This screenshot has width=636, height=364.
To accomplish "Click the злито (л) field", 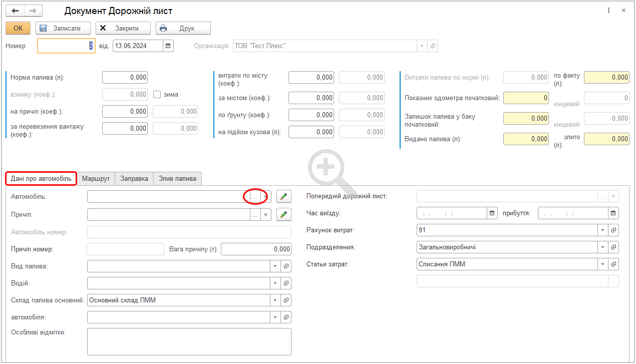I will tap(606, 139).
